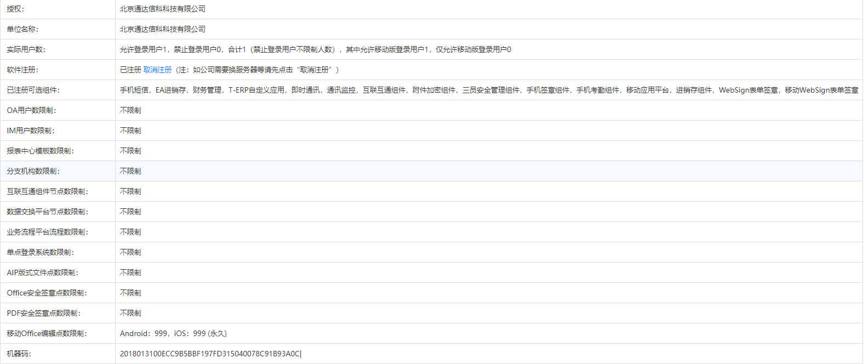The width and height of the screenshot is (868, 364).
Task: Click 不限制 value in IM用户数限制 row
Action: pos(130,130)
